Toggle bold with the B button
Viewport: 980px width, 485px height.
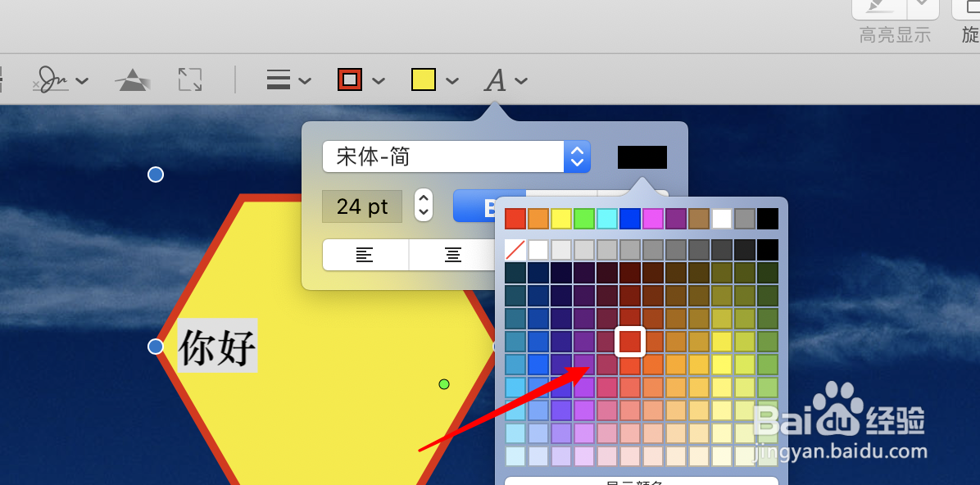coord(489,206)
